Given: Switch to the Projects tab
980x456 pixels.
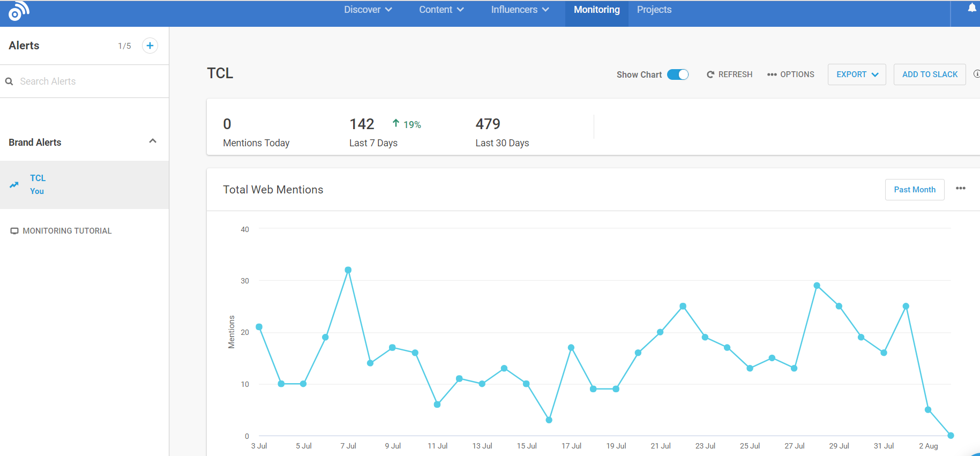Looking at the screenshot, I should [x=654, y=10].
